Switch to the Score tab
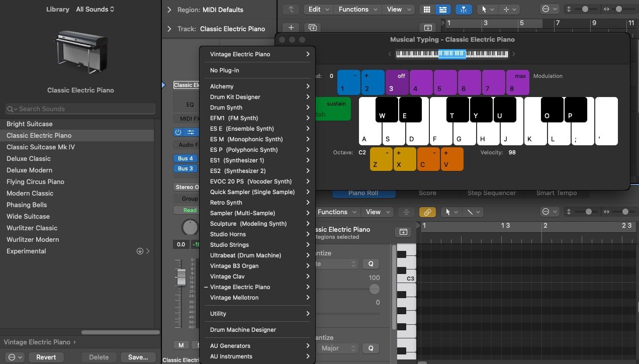639x364 pixels. pyautogui.click(x=427, y=193)
